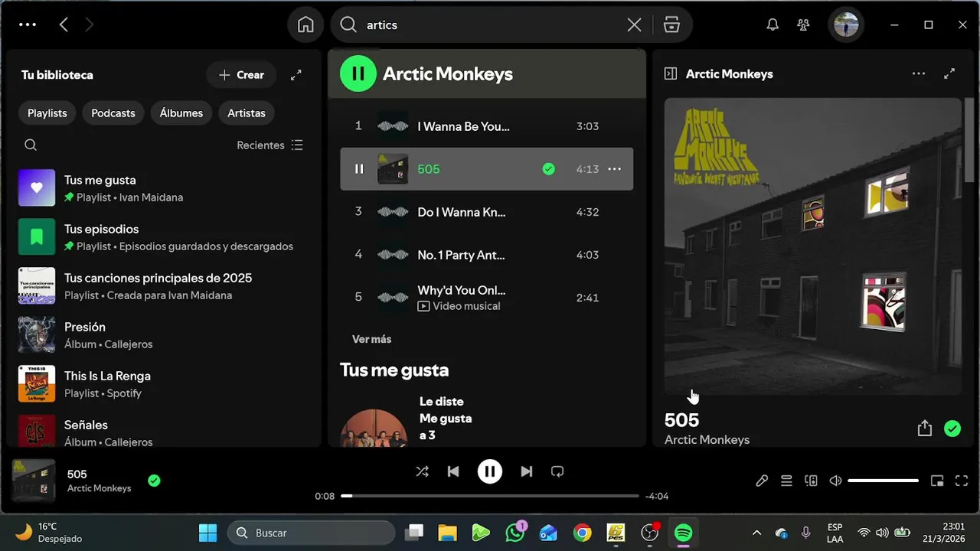Viewport: 980px width, 551px height.
Task: Open friend activity icon
Action: point(803,24)
